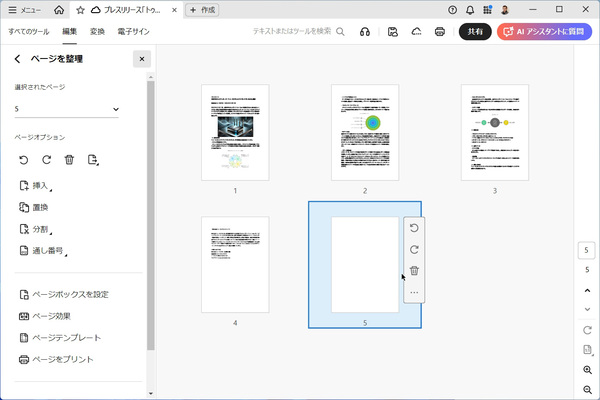Click extract pages icon in page options
The height and width of the screenshot is (400, 600).
tap(93, 160)
